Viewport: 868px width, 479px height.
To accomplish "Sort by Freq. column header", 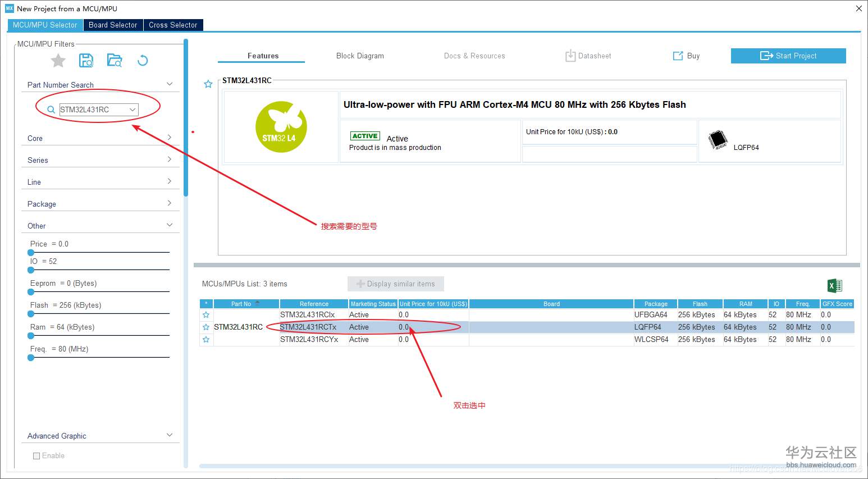I will tap(803, 304).
